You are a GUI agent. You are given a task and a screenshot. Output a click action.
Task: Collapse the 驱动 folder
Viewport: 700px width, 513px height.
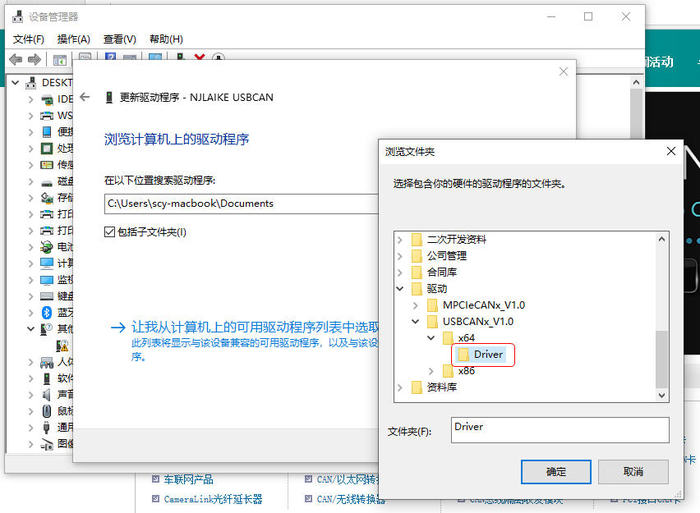400,289
